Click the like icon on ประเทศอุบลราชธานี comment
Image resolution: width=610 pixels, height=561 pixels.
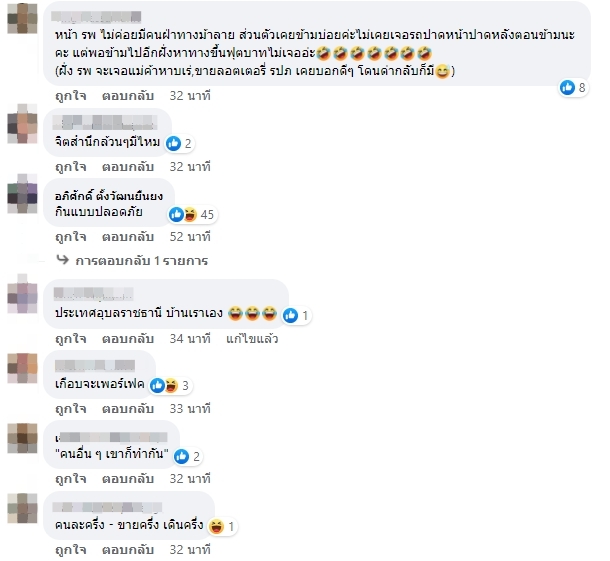[x=290, y=316]
